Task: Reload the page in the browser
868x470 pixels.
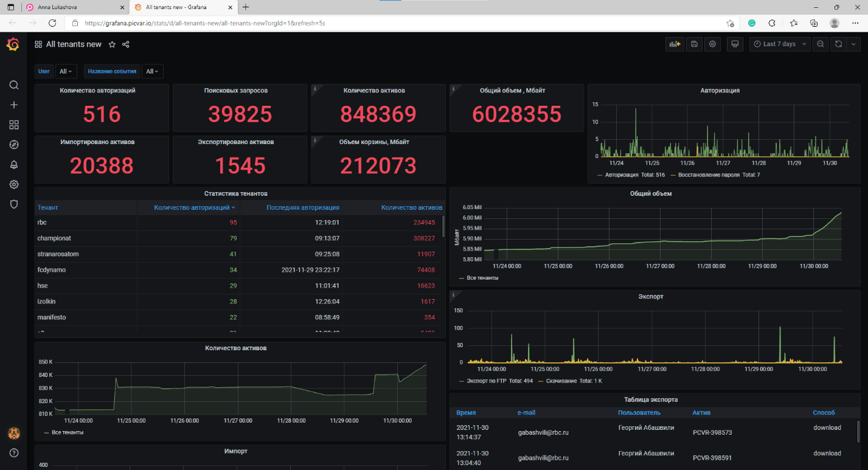Action: point(52,23)
